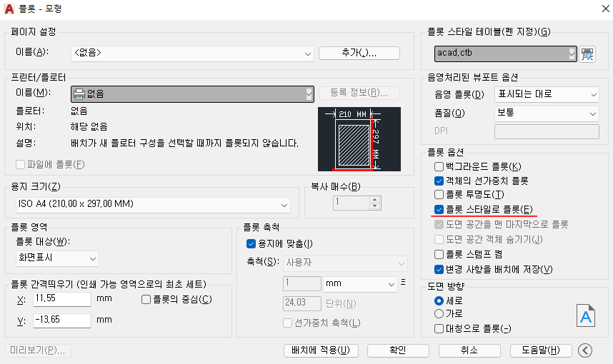Enable 플롯 스탬프 켬 checkbox
Viewport: 613px width, 364px height.
(439, 255)
